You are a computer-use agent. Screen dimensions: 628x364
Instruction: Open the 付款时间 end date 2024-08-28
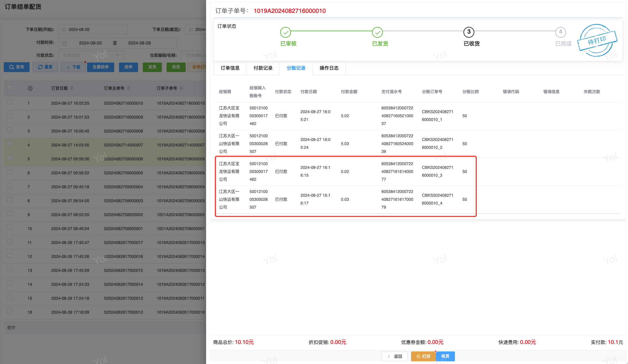139,43
